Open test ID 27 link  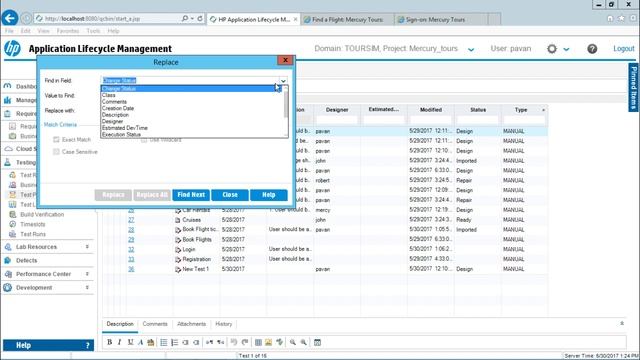point(131,220)
